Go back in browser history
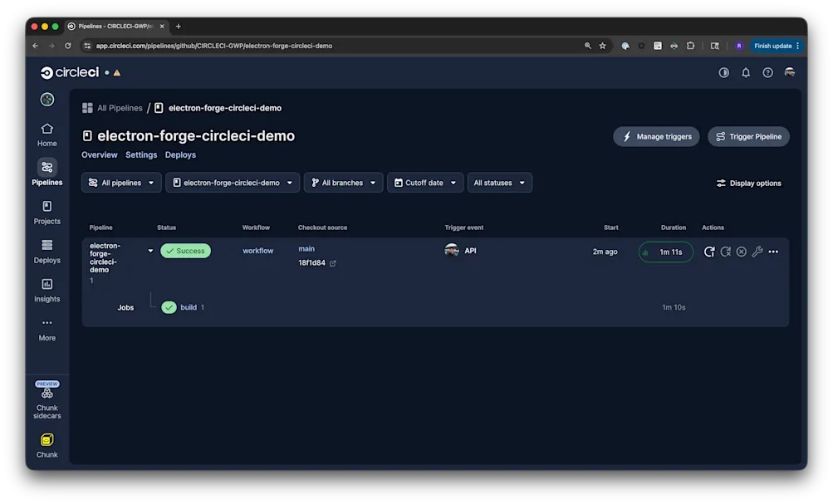This screenshot has width=833, height=504. pyautogui.click(x=35, y=46)
